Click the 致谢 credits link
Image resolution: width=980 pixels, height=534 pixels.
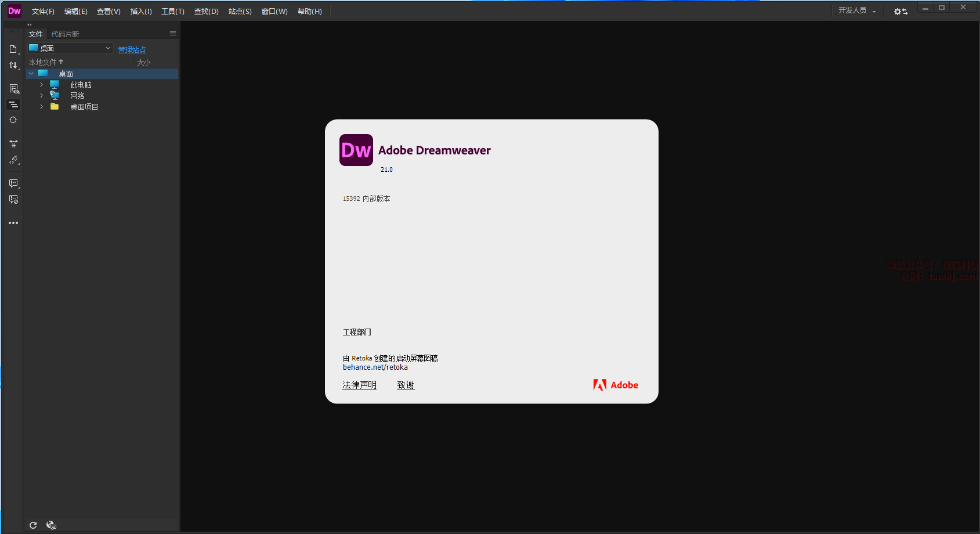[406, 385]
